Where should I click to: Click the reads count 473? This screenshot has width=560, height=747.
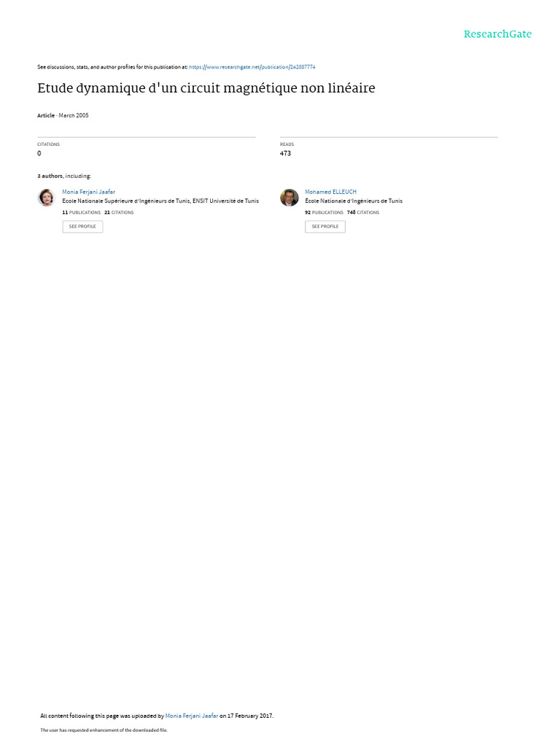[285, 153]
